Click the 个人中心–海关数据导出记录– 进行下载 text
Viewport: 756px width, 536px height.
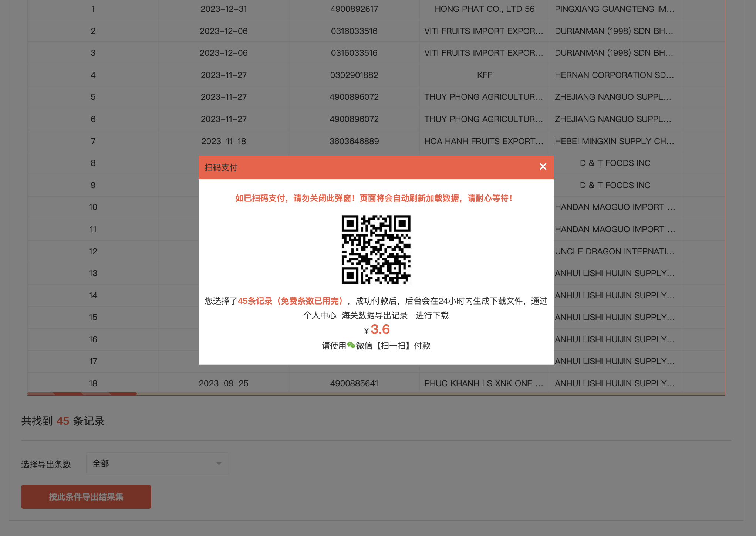[376, 315]
